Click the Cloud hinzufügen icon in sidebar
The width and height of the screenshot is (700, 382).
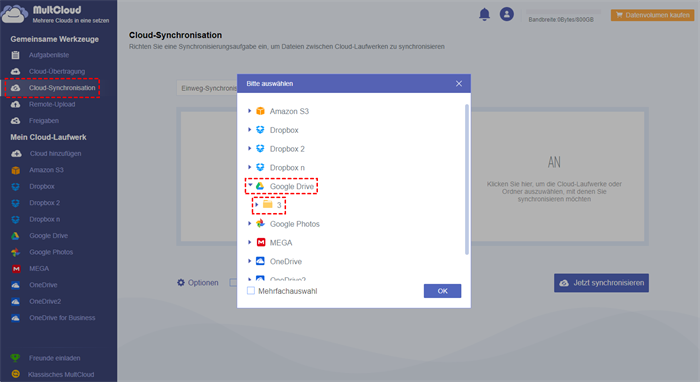[16, 154]
